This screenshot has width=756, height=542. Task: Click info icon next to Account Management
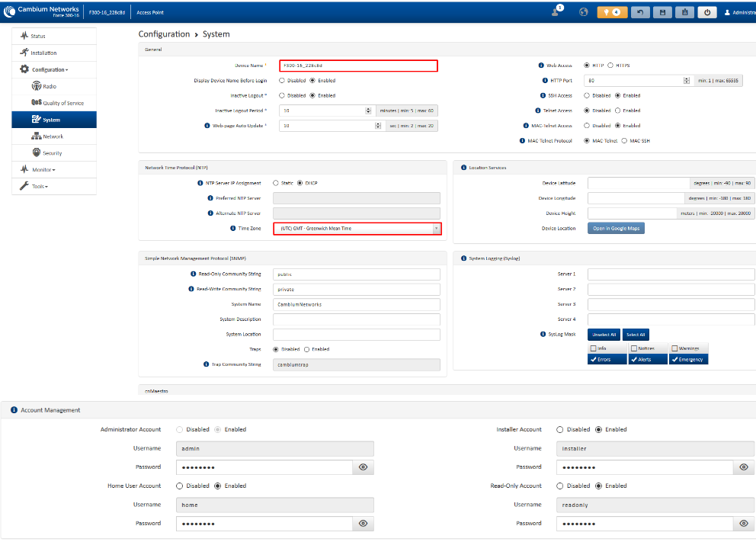[14, 410]
